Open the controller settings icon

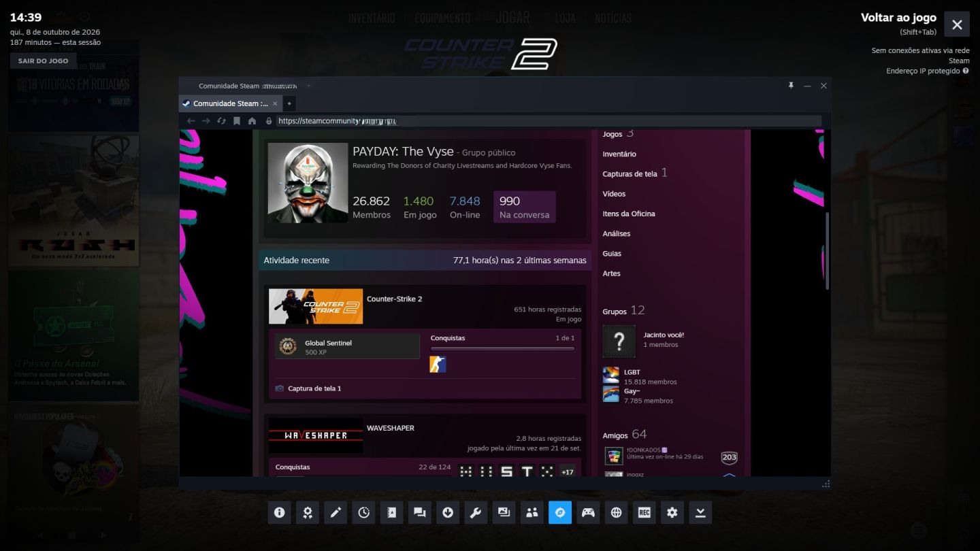point(588,513)
